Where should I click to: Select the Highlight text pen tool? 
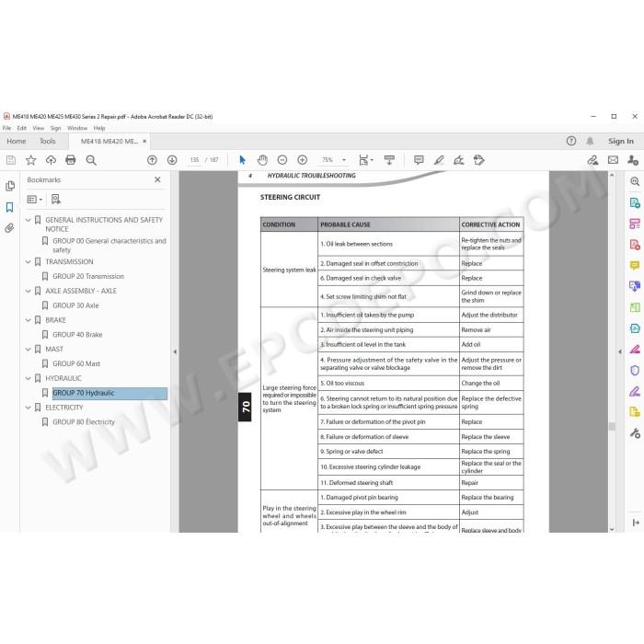click(439, 160)
